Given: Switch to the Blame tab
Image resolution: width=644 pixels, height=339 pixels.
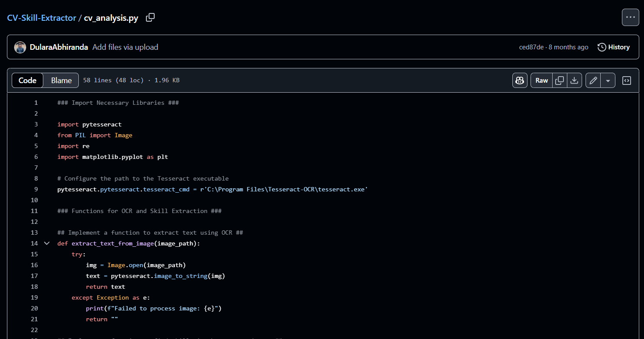Looking at the screenshot, I should point(61,80).
